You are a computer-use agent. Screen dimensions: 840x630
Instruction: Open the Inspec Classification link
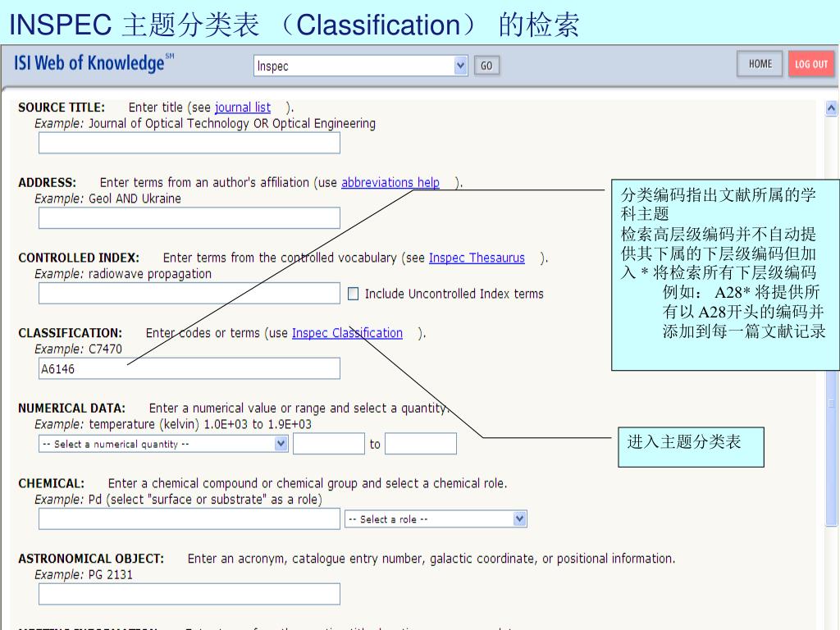click(347, 333)
